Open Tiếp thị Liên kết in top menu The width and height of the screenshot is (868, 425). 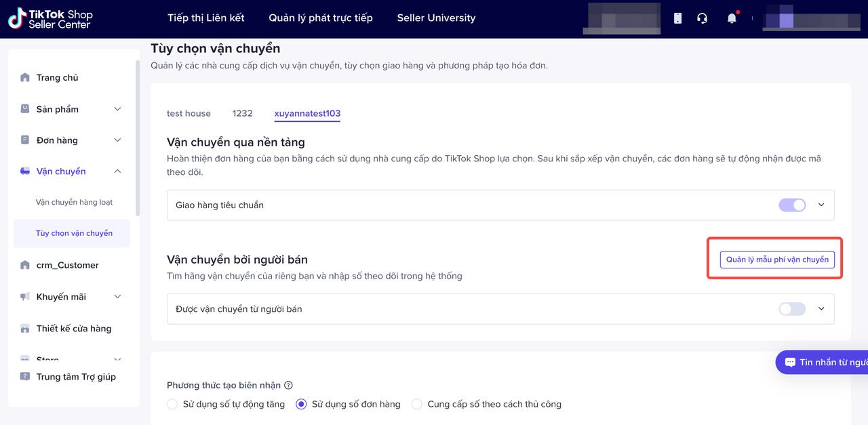click(206, 18)
